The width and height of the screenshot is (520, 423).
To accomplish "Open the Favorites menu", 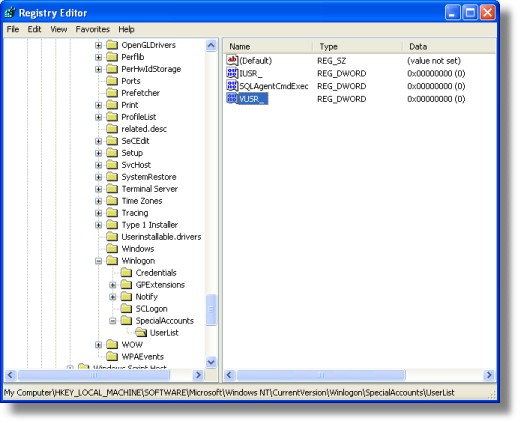I will click(92, 29).
